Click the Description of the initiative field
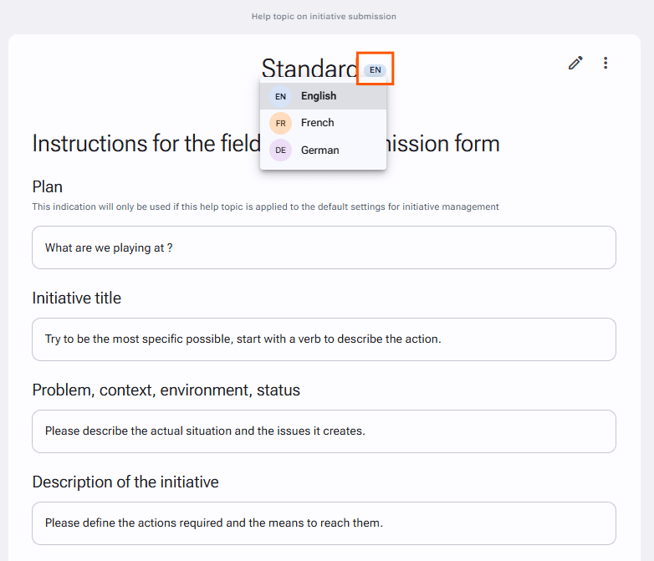Screen dimensions: 654x561 click(x=324, y=523)
